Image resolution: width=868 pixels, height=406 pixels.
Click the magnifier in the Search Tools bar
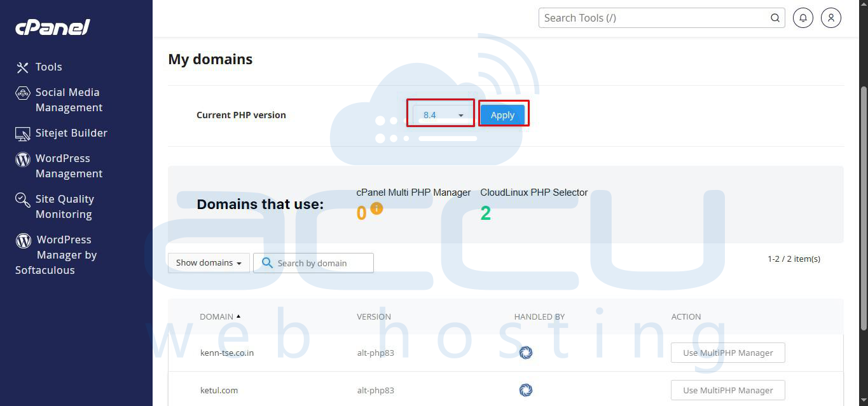[775, 18]
